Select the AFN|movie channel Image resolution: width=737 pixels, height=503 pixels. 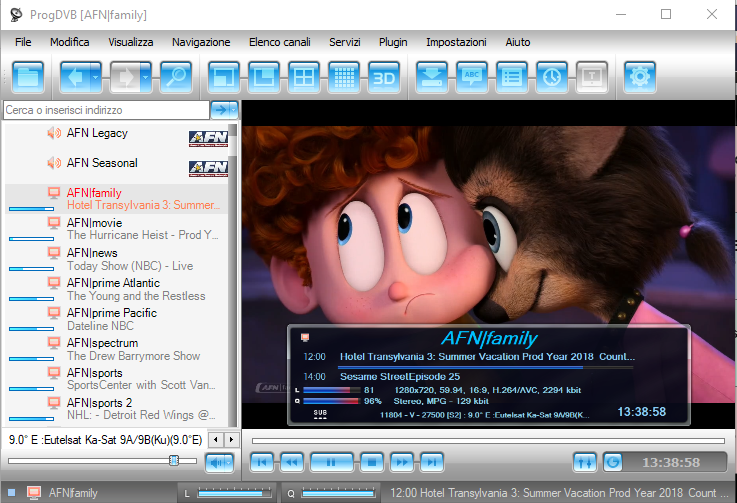click(117, 229)
